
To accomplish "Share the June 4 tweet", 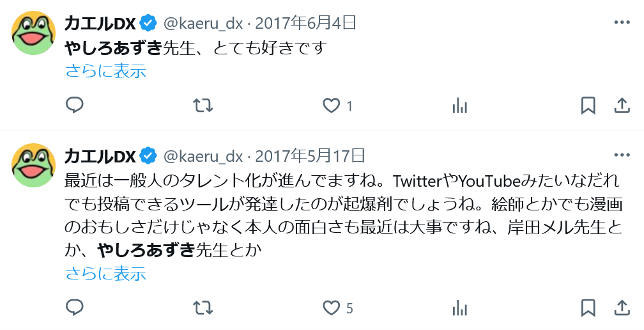I will pyautogui.click(x=622, y=106).
